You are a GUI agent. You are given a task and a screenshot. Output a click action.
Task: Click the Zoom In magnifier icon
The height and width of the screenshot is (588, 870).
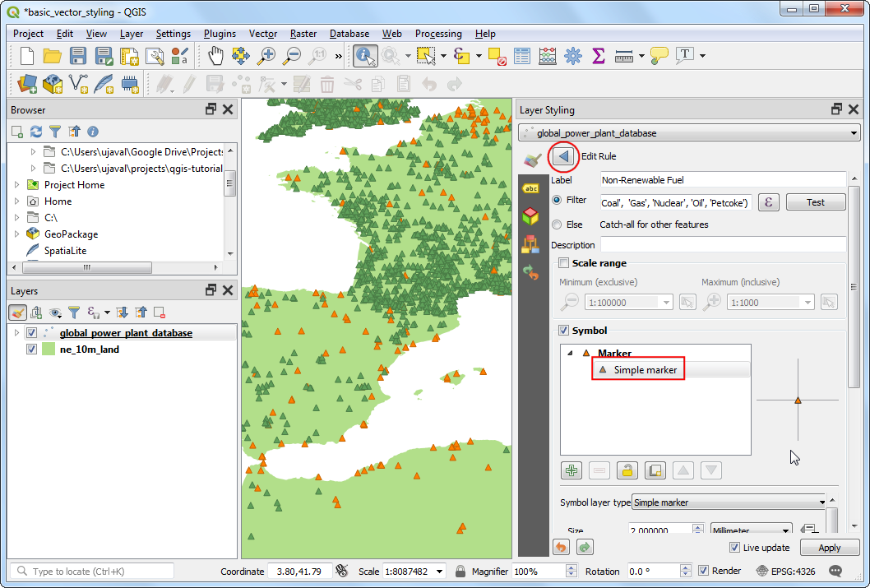pyautogui.click(x=266, y=56)
